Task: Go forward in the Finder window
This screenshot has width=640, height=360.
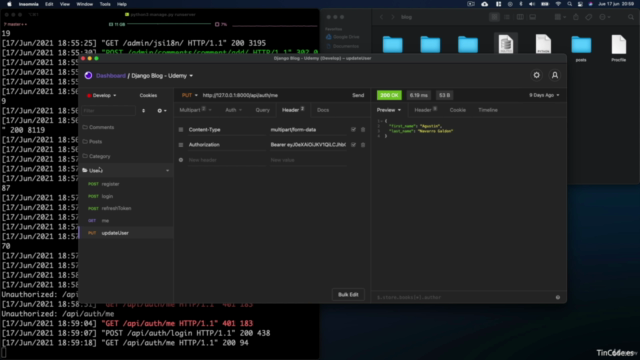Action: (393, 17)
